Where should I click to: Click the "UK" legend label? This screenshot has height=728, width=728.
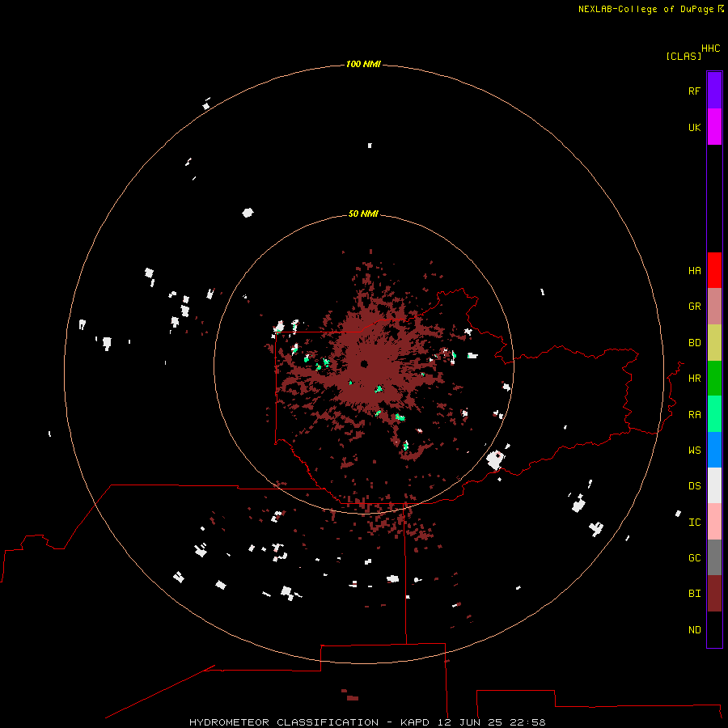point(694,127)
